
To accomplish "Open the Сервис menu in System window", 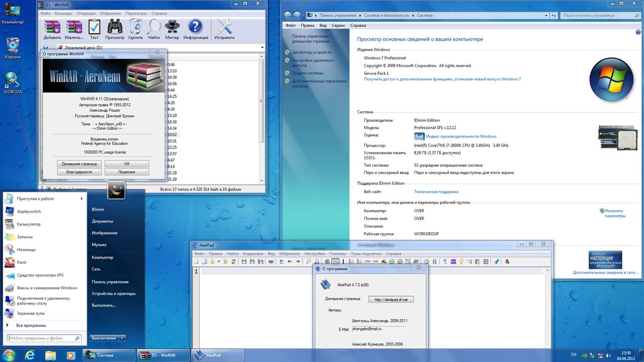I will click(x=338, y=25).
